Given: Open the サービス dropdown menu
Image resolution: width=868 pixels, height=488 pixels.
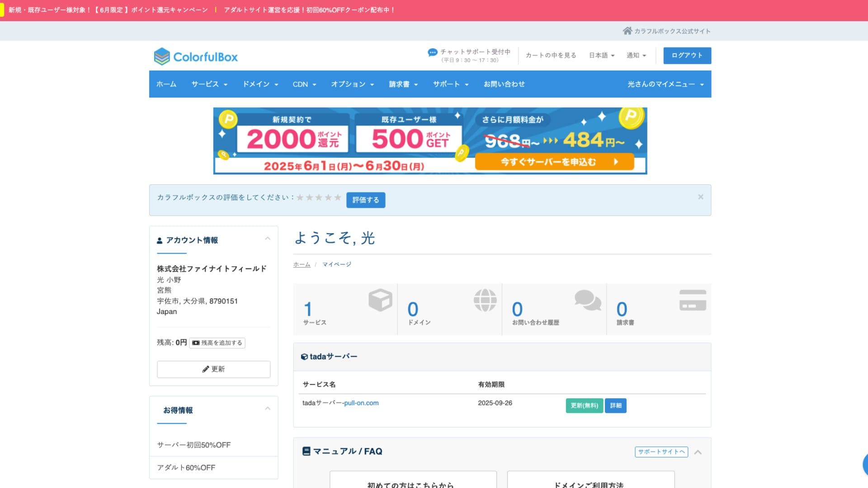Looking at the screenshot, I should (x=209, y=84).
